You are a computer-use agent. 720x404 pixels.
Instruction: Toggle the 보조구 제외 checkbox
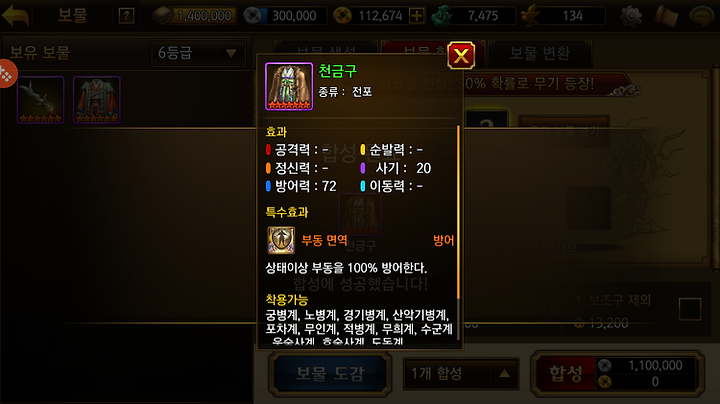click(690, 309)
